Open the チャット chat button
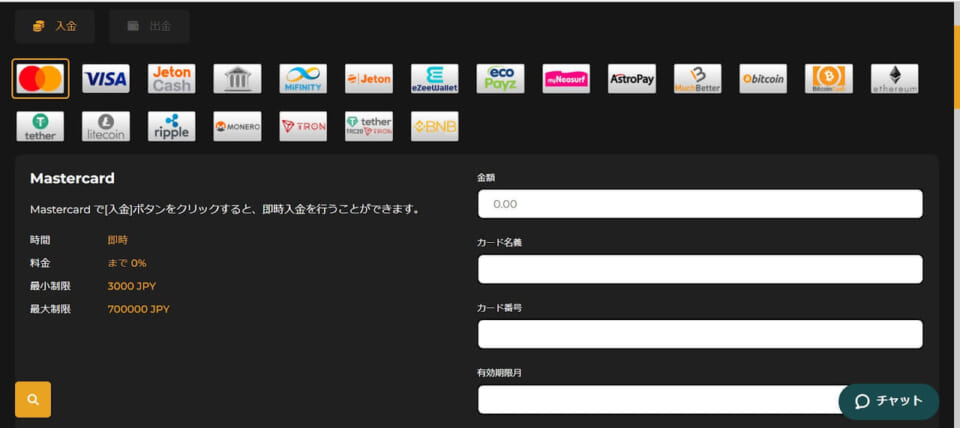 [888, 401]
